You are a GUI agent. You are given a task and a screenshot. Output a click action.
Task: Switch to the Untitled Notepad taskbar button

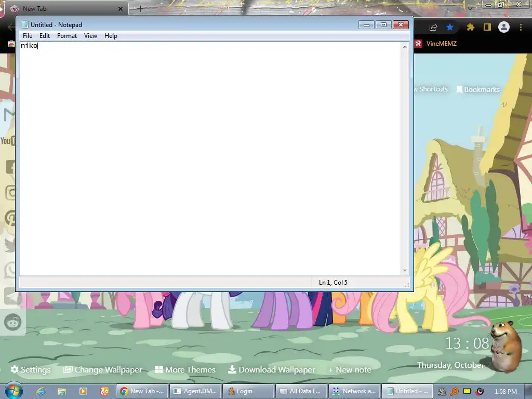click(407, 391)
